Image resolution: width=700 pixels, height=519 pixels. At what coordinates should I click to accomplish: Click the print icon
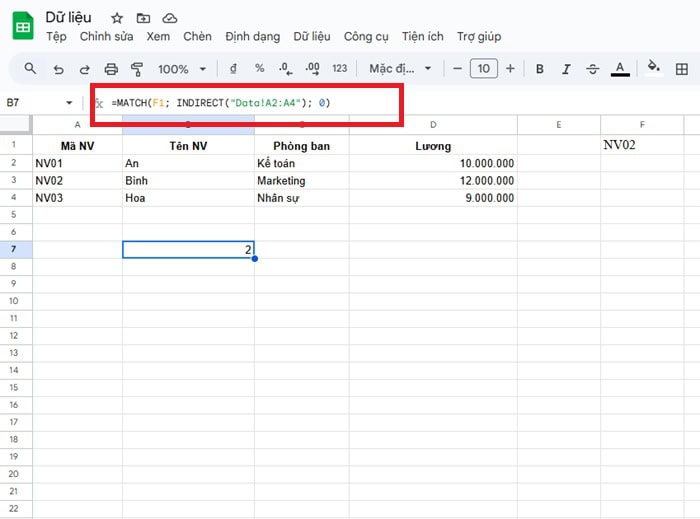[x=111, y=69]
